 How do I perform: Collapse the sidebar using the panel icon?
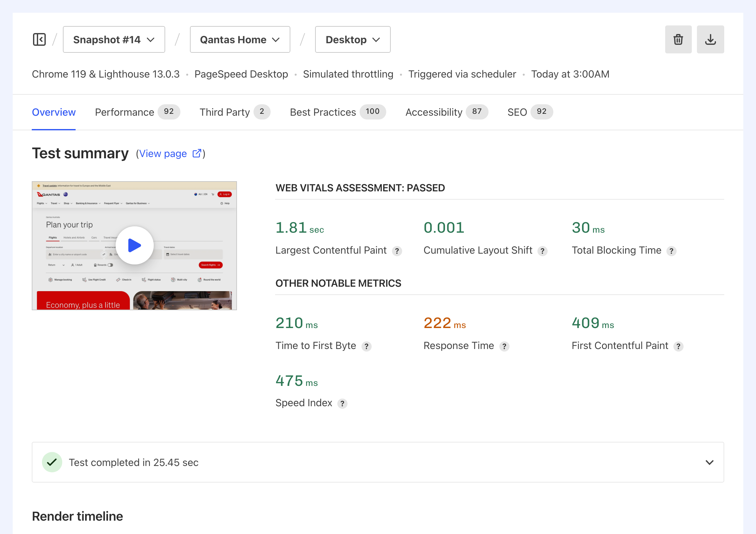coord(39,39)
